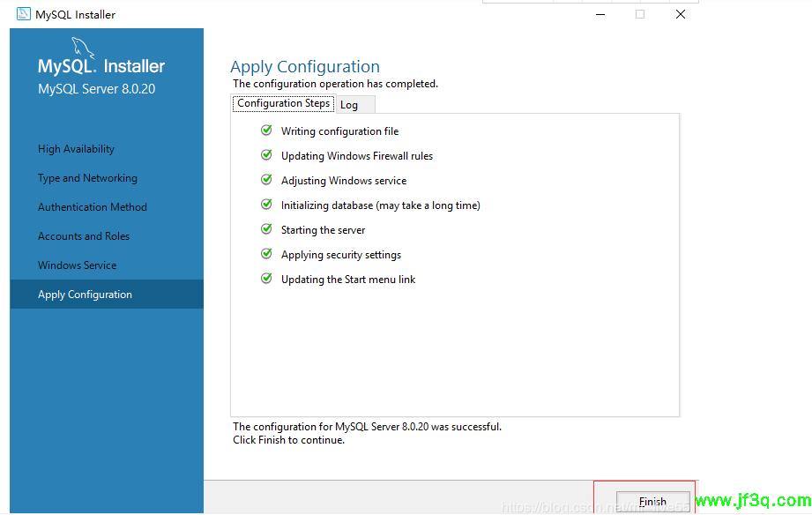Click green check beside Writing configuration file
This screenshot has height=515, width=812.
click(266, 131)
